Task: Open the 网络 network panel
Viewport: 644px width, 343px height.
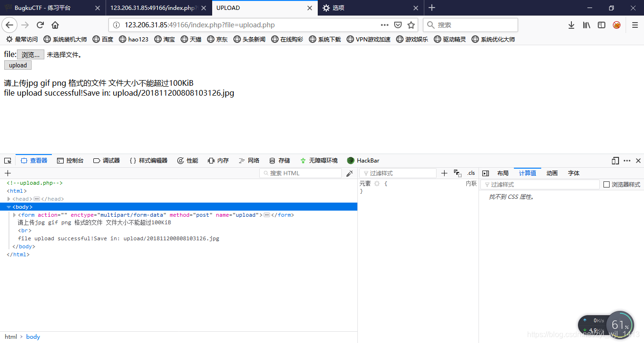Action: pyautogui.click(x=249, y=161)
